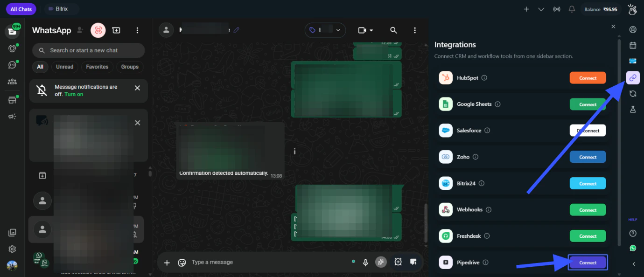The image size is (644, 277).
Task: Open the Status icon in left rail
Action: coord(12,48)
